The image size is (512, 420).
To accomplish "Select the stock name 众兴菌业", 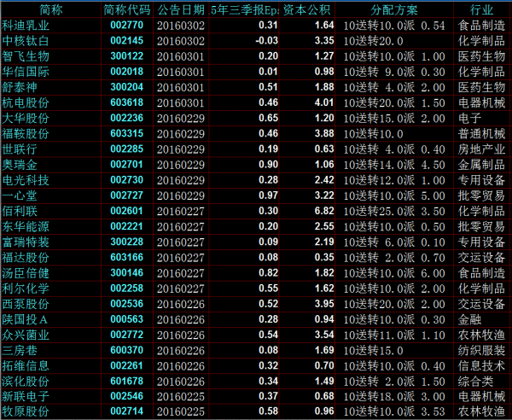I will pyautogui.click(x=26, y=335).
